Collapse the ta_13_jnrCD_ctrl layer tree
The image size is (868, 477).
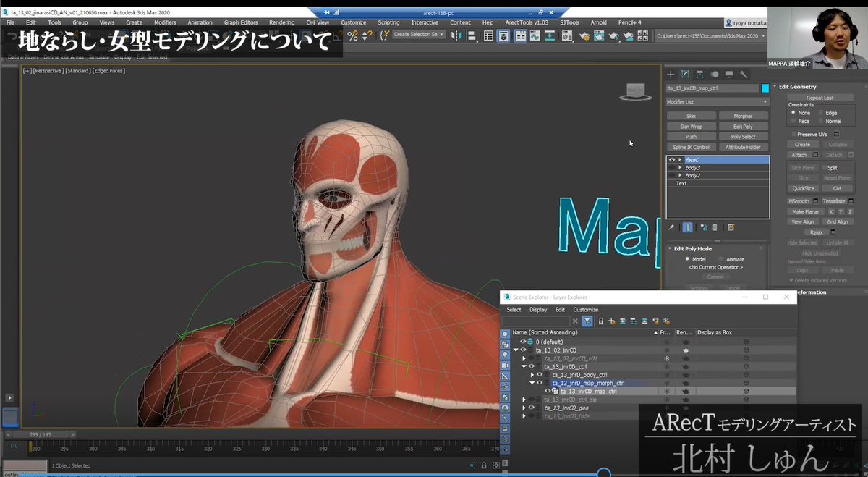(524, 366)
